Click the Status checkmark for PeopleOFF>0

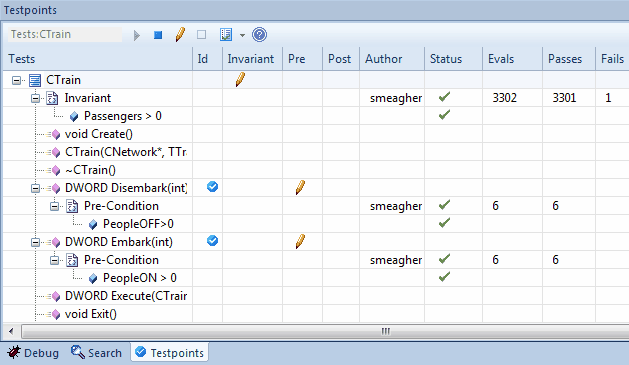point(444,223)
